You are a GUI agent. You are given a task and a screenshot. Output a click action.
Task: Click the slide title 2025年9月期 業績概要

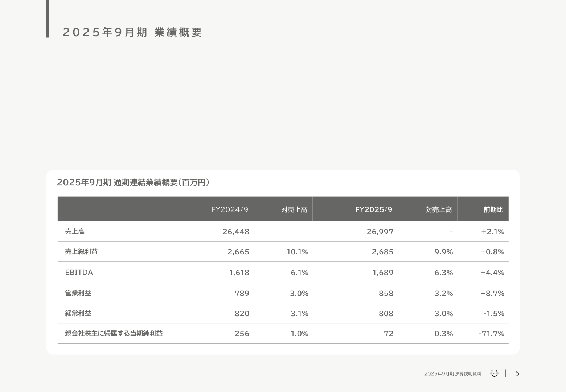click(132, 32)
